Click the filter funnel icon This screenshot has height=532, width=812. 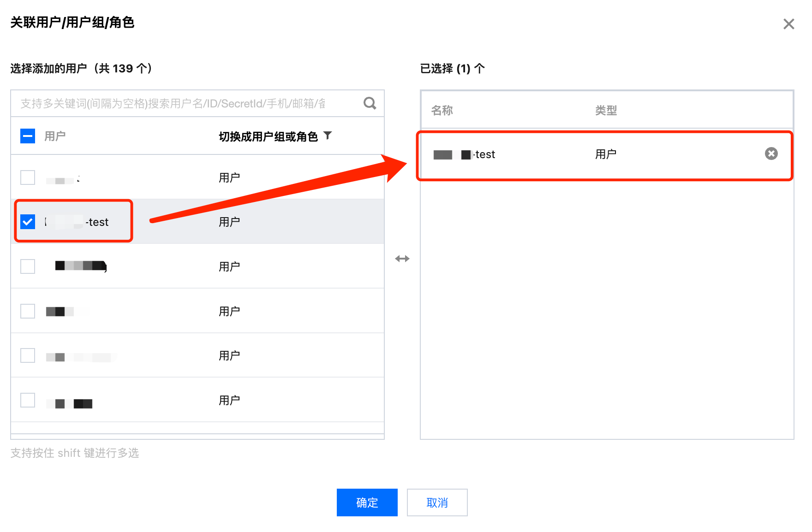(x=328, y=136)
